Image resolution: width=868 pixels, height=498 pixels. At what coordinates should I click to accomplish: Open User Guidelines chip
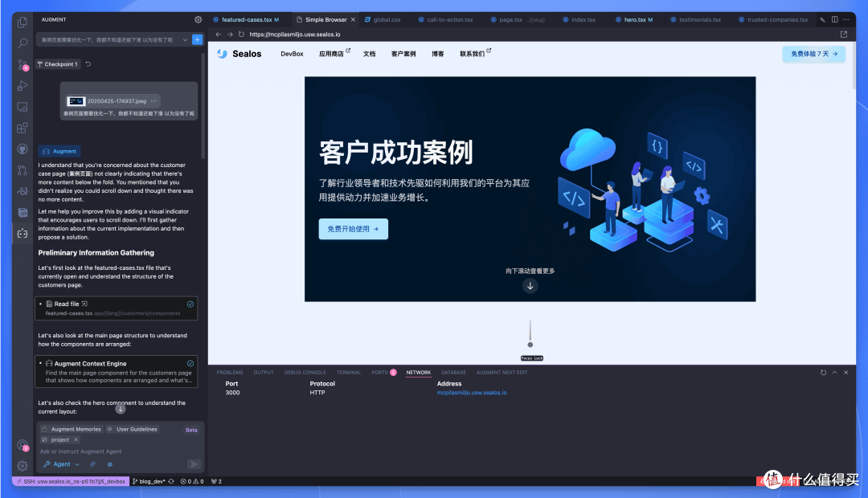[133, 430]
